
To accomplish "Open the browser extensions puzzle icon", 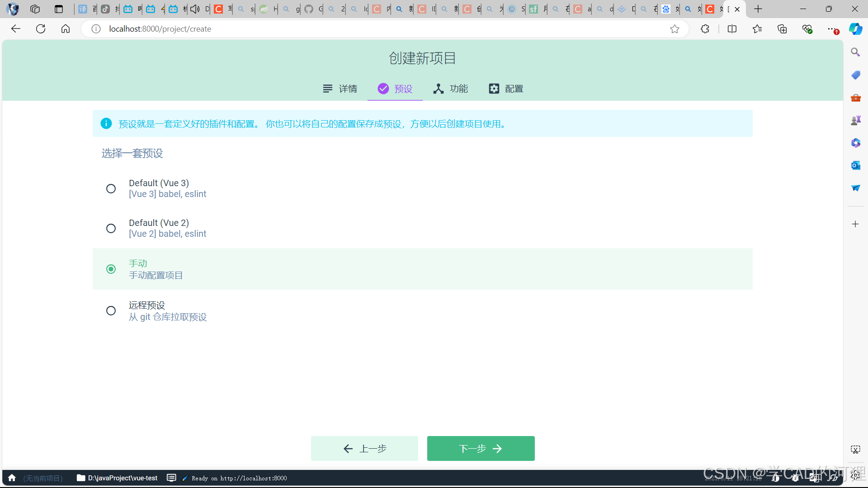I will click(x=705, y=29).
